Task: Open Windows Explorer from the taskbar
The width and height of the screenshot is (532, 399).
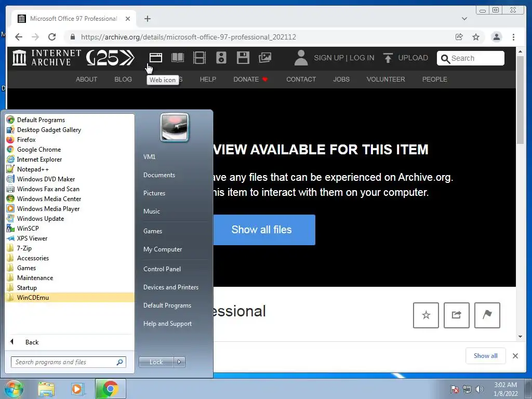Action: (46, 389)
